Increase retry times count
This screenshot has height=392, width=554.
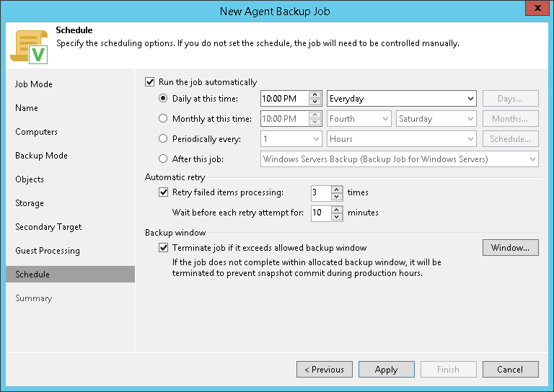(x=337, y=189)
